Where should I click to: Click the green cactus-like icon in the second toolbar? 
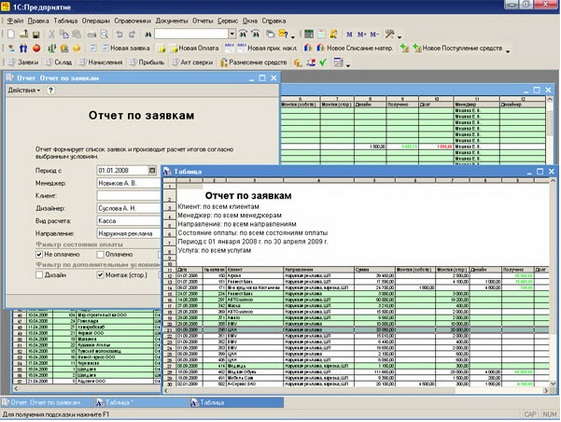click(52, 48)
